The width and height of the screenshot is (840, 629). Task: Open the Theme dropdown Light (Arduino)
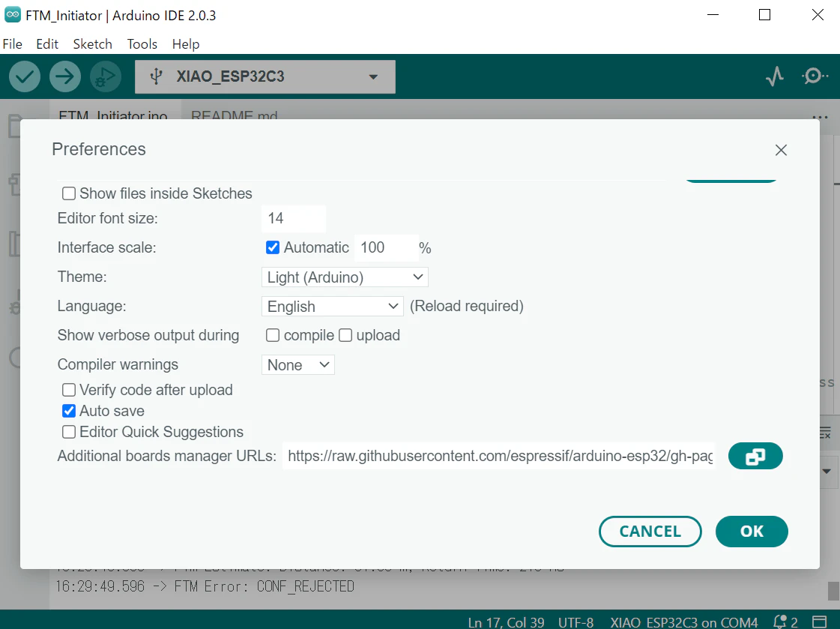[x=345, y=277]
